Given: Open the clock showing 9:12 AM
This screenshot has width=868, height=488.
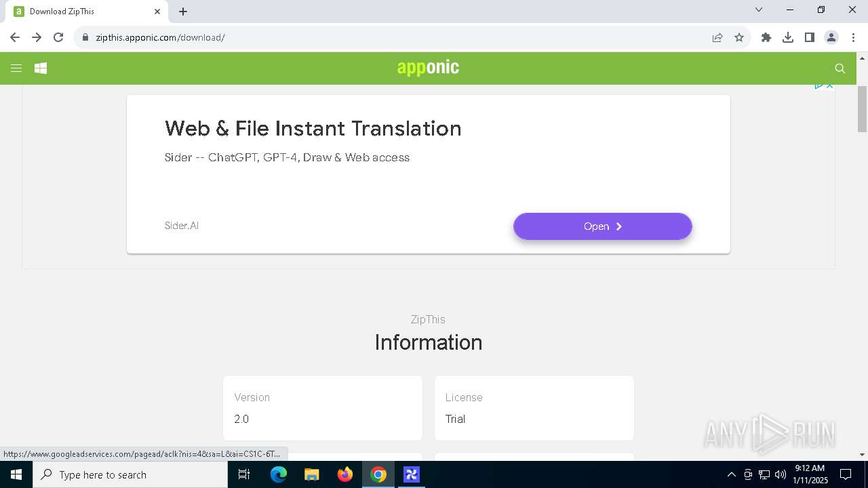Looking at the screenshot, I should (x=810, y=474).
